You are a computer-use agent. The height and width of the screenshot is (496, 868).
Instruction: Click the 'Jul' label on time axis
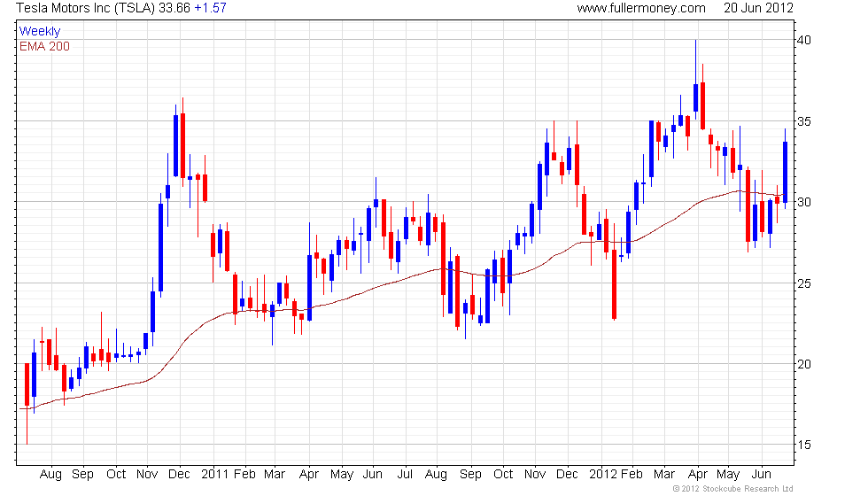point(406,475)
